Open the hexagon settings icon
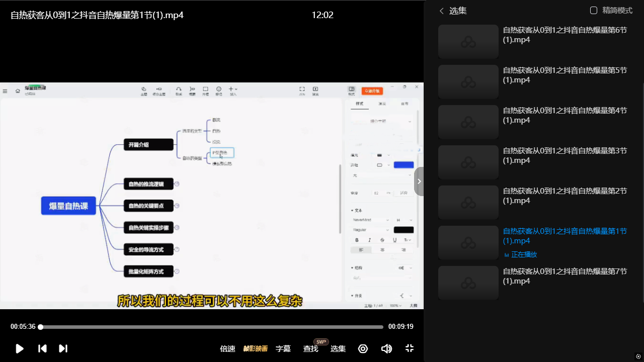Viewport: 644px width, 362px height. pos(363,348)
